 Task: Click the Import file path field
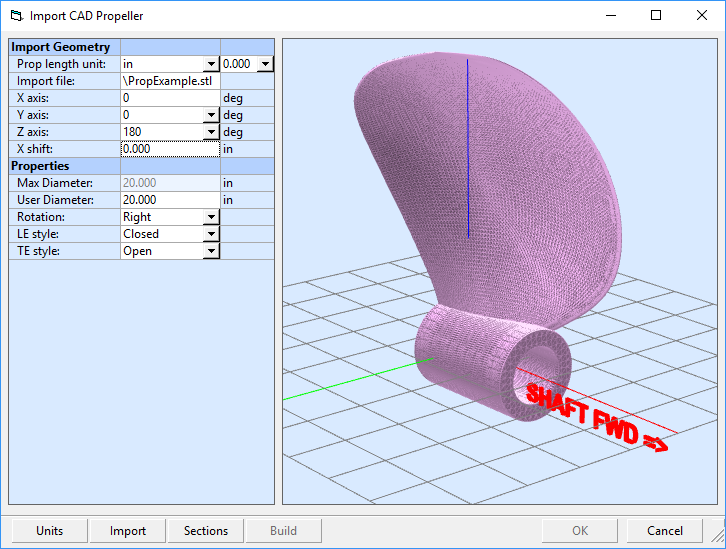169,81
